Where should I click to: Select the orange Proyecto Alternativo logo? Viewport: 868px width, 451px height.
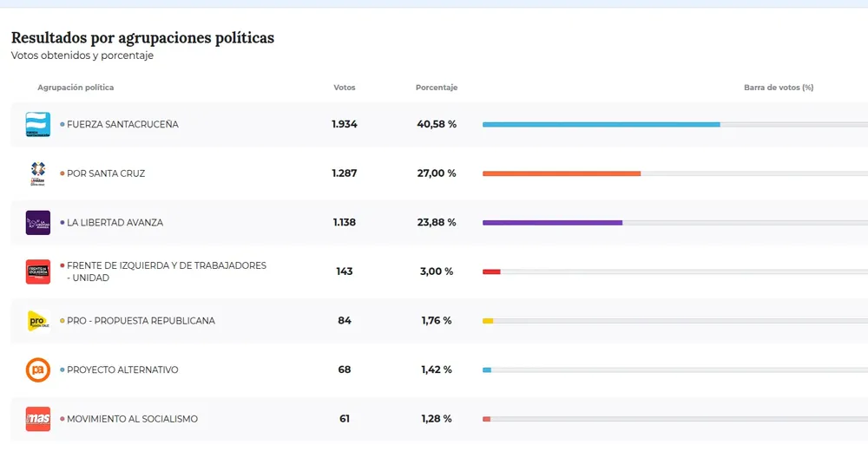click(38, 370)
